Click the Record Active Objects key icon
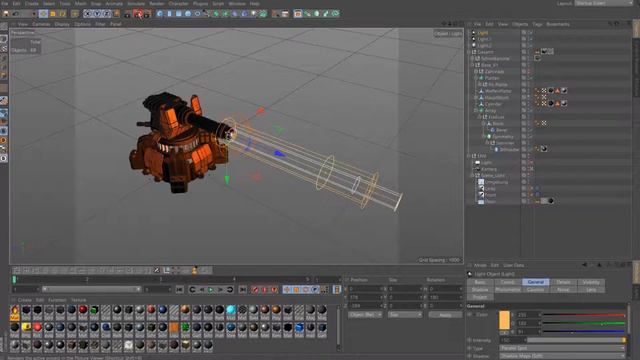The image size is (640, 360). click(x=256, y=290)
